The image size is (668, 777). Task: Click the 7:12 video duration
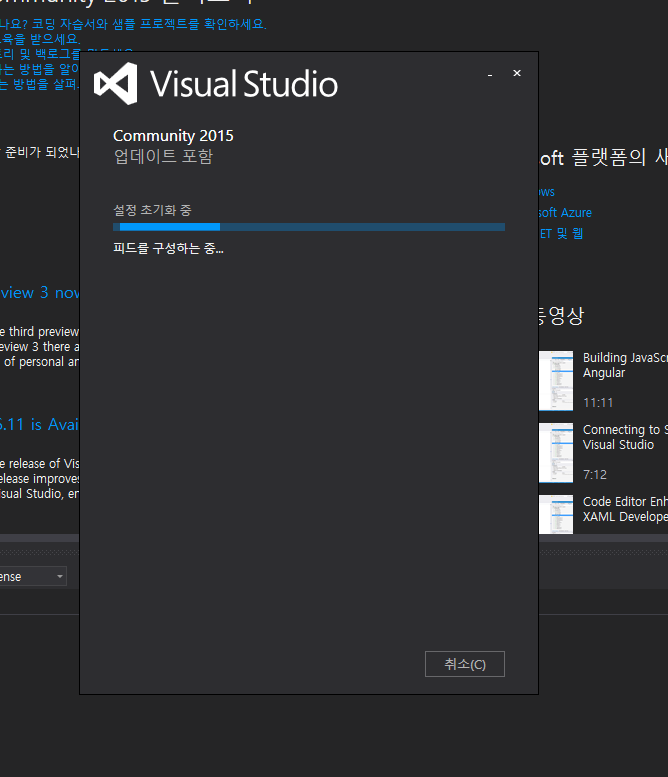pyautogui.click(x=595, y=474)
